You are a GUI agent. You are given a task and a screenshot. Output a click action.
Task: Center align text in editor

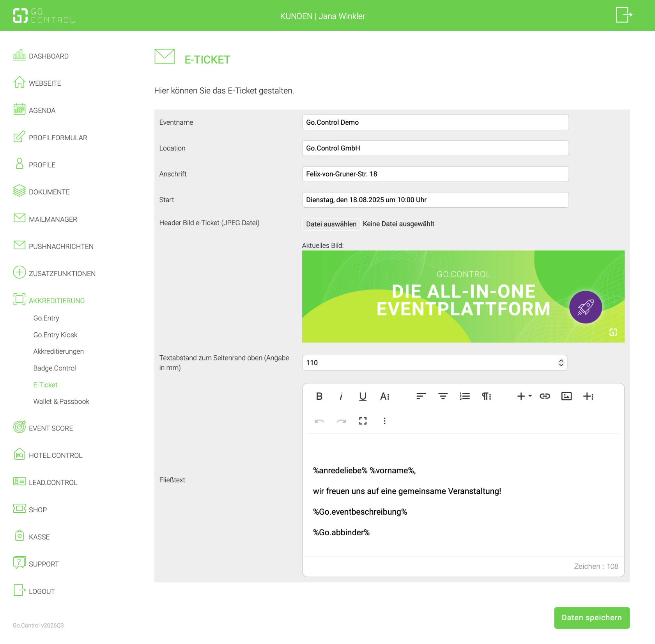(443, 396)
